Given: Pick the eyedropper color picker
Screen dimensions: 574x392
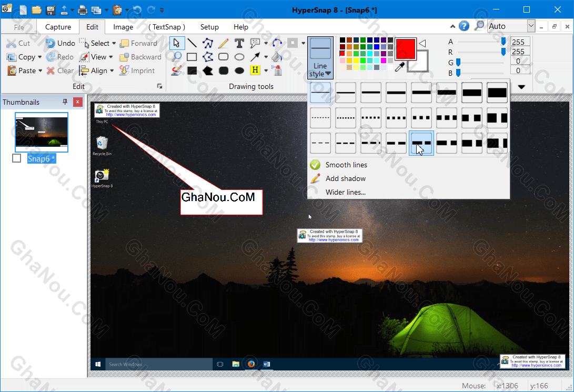Looking at the screenshot, I should tap(400, 67).
